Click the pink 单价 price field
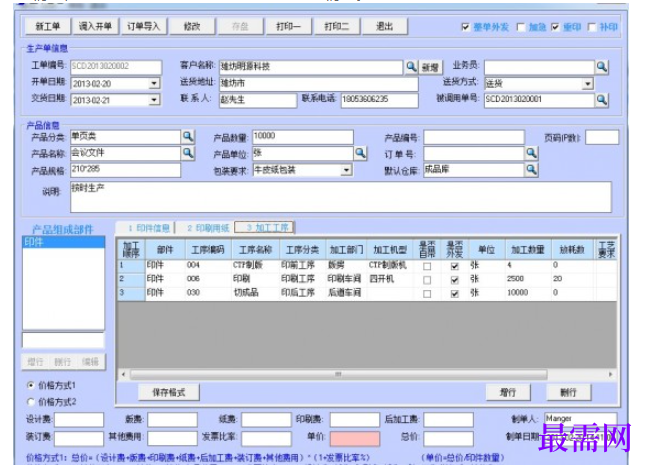 354,438
